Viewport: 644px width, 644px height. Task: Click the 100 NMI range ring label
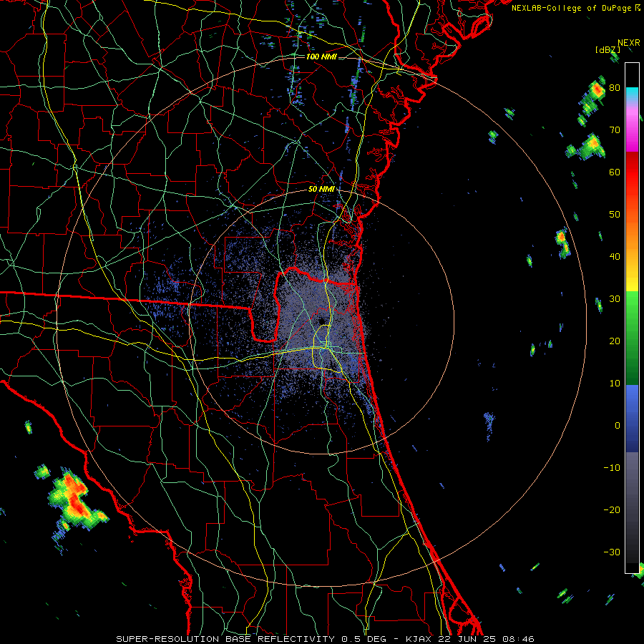[321, 57]
